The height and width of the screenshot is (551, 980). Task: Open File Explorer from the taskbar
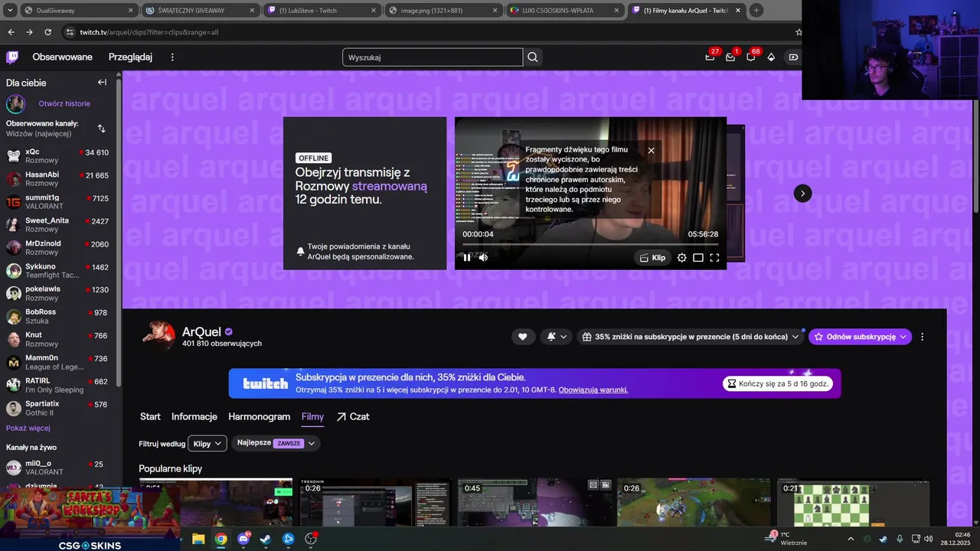click(198, 539)
